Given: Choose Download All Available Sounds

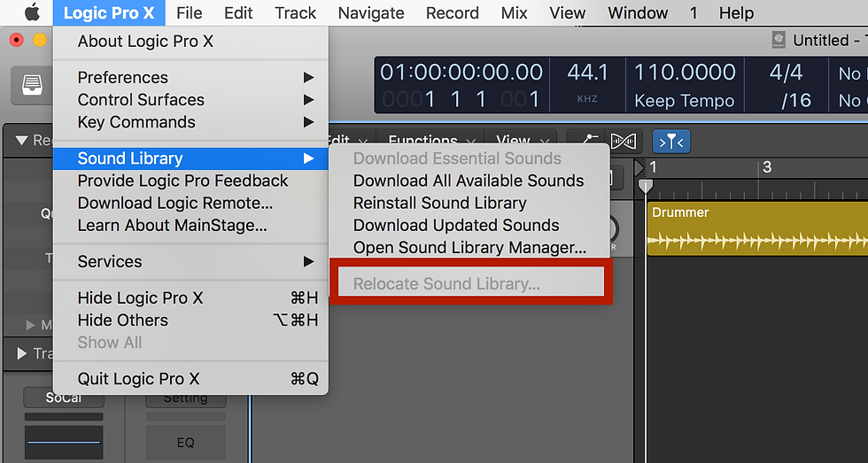Looking at the screenshot, I should pyautogui.click(x=469, y=181).
